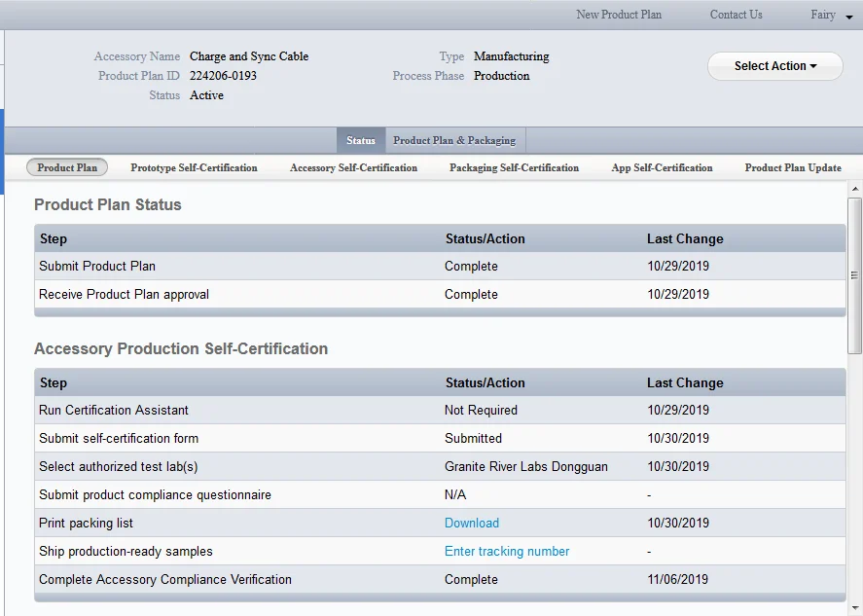863x616 pixels.
Task: Click Enter tracking number link
Action: 507,551
